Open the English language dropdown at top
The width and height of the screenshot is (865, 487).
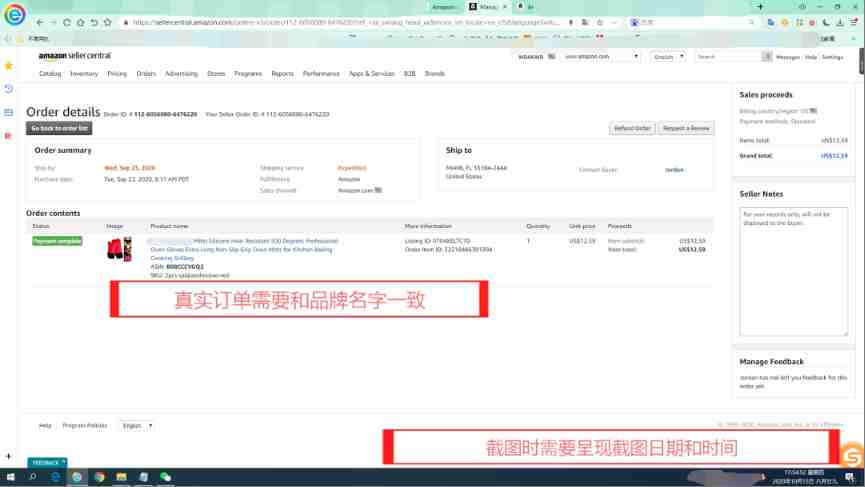click(x=668, y=57)
